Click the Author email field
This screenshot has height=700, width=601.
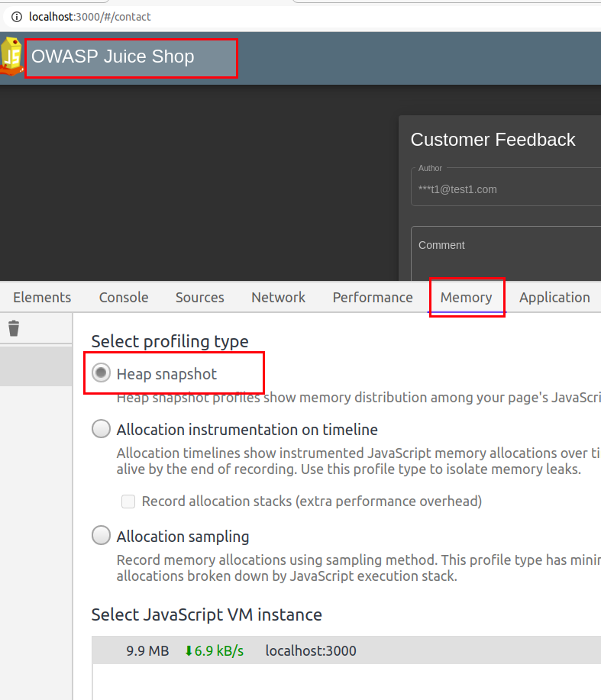coord(506,187)
